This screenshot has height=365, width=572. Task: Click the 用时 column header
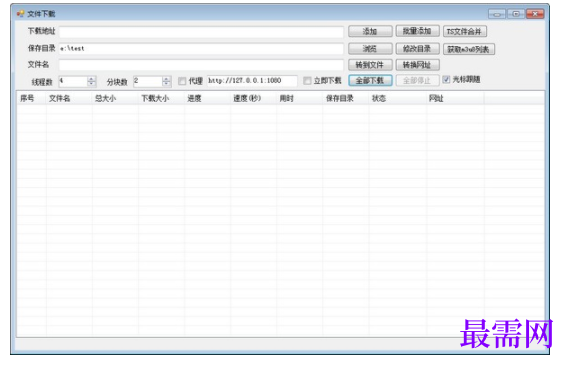click(x=299, y=98)
